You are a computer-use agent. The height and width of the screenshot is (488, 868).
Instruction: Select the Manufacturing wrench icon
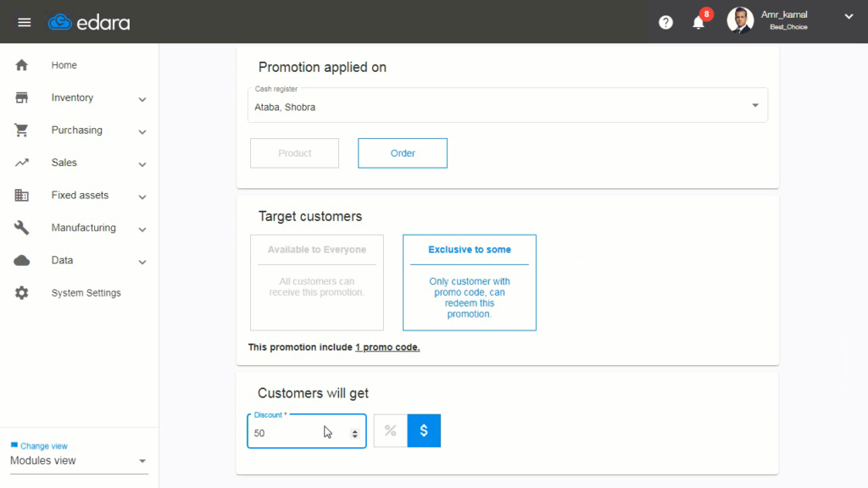click(x=20, y=227)
